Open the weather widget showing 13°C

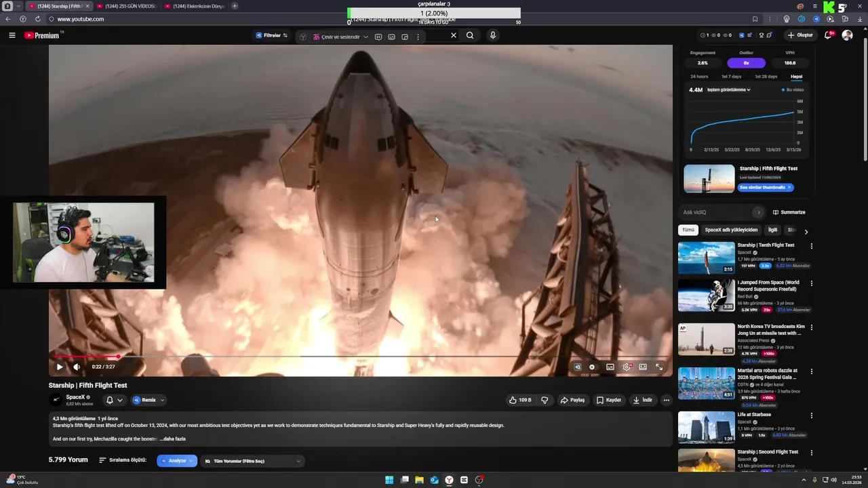pyautogui.click(x=22, y=480)
